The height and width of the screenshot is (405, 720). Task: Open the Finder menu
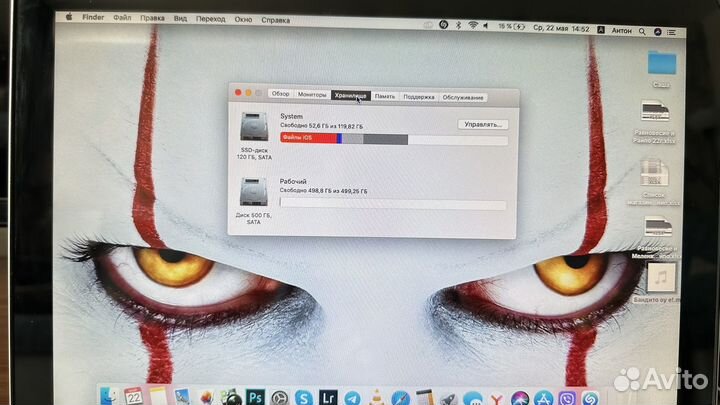pyautogui.click(x=93, y=17)
